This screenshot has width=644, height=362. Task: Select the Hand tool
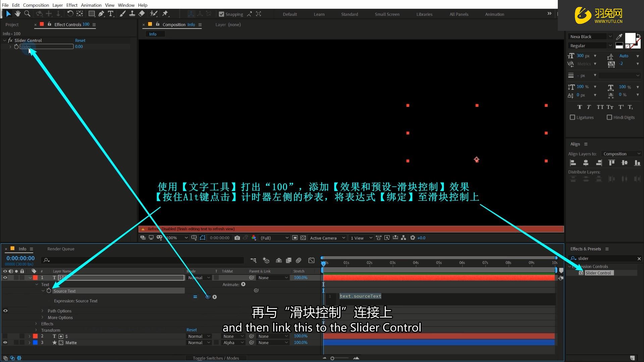17,14
